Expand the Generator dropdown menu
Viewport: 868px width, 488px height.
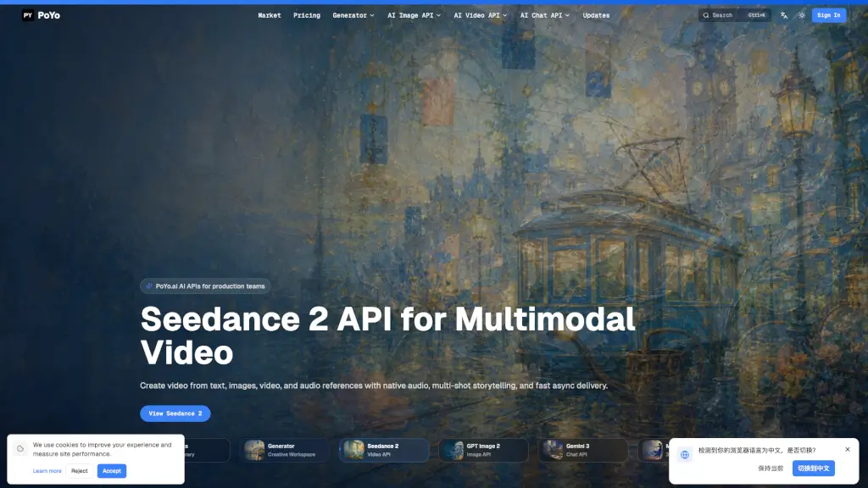(353, 15)
